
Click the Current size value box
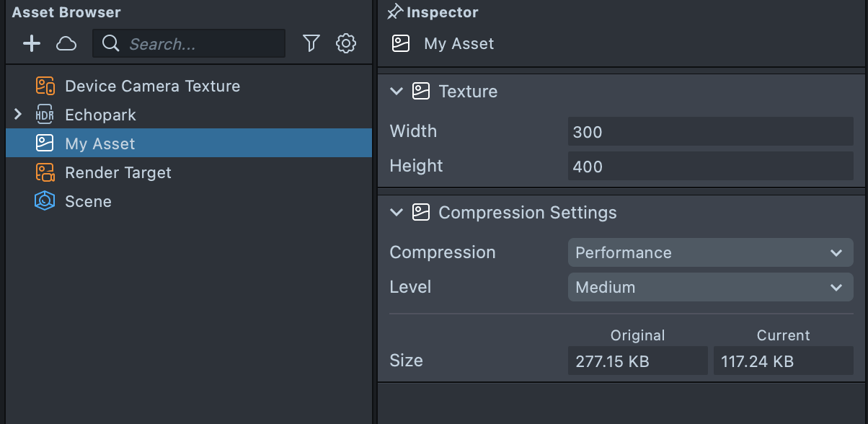coord(783,361)
